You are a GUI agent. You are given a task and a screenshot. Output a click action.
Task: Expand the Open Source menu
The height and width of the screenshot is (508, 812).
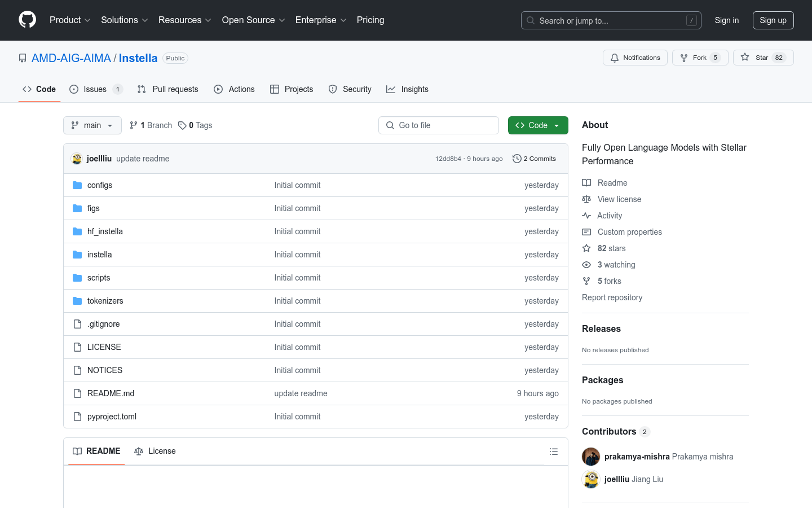[x=254, y=20]
